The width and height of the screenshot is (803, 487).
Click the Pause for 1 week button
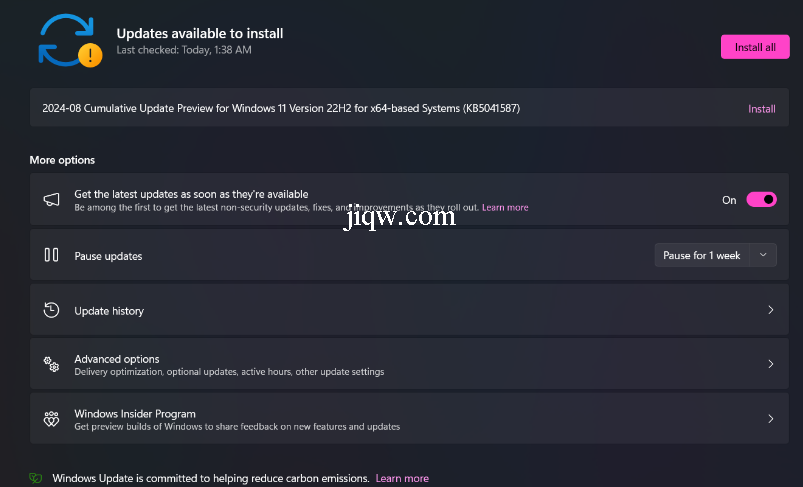coord(702,255)
